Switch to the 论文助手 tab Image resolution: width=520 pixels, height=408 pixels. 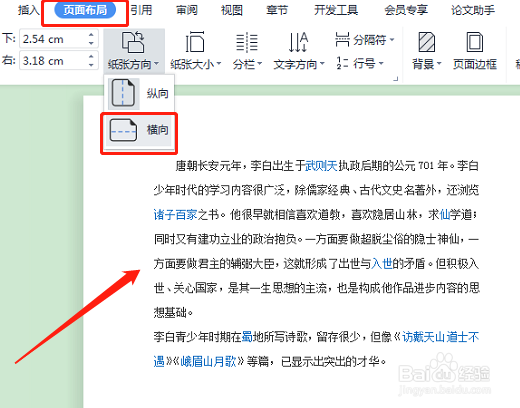(473, 10)
